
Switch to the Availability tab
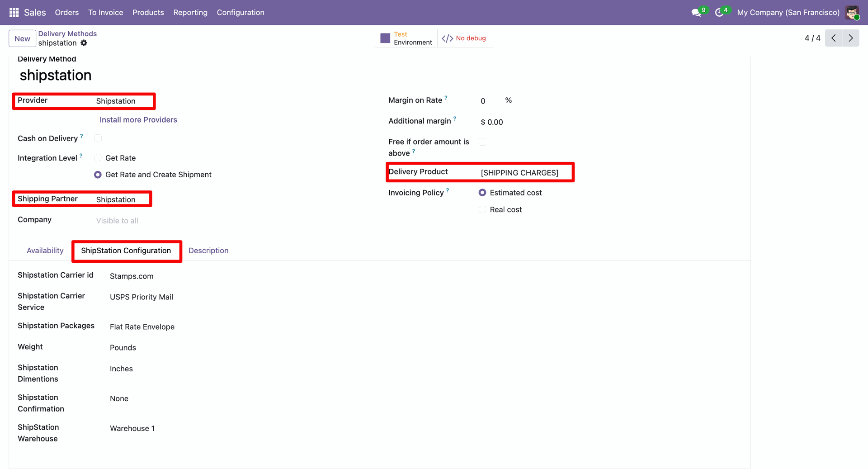45,251
